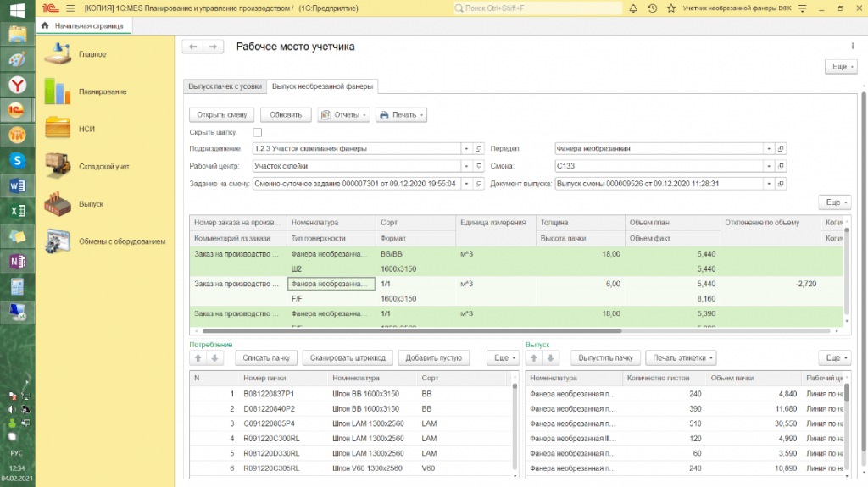This screenshot has width=868, height=487.
Task: Select the order row with sort BB/BB
Action: pos(516,261)
